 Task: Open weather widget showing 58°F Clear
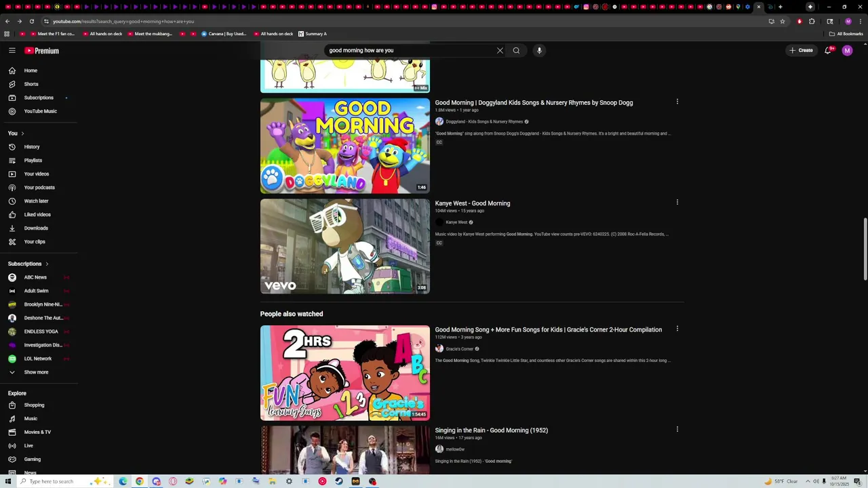(x=781, y=481)
